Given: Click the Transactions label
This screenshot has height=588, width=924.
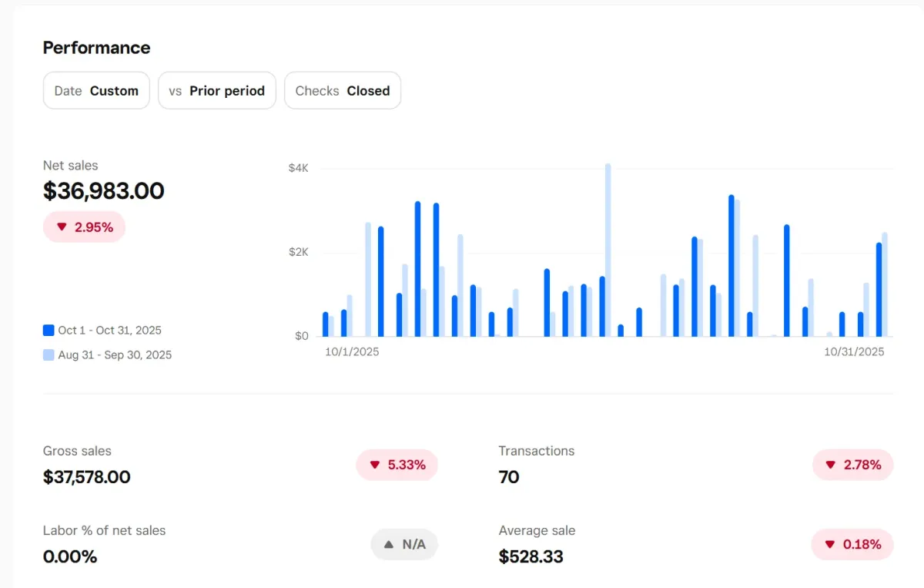Looking at the screenshot, I should 537,451.
